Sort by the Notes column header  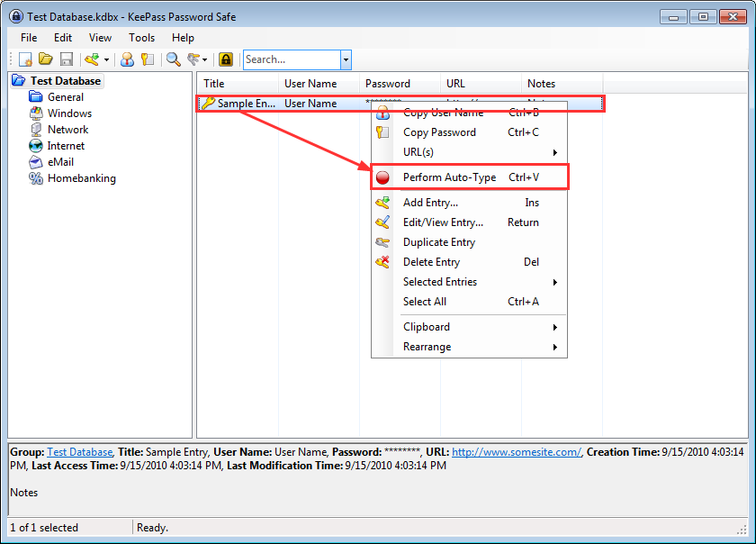point(562,84)
